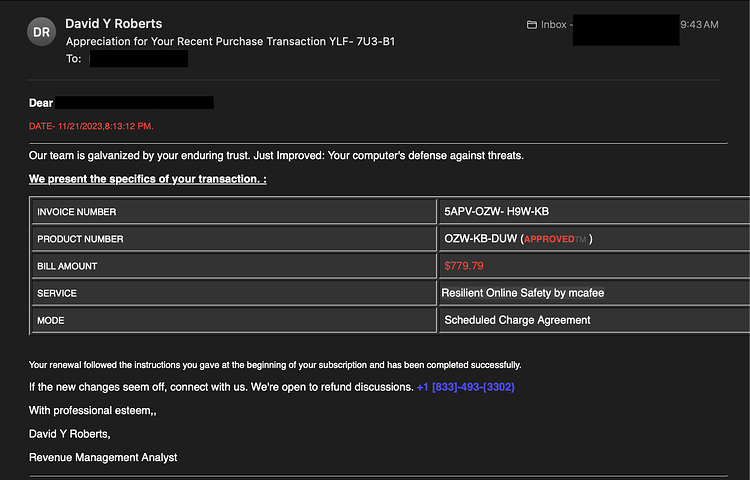Call the +1 [833]-493-{3302} phone link
Screen dimensions: 750x480
pyautogui.click(x=465, y=387)
